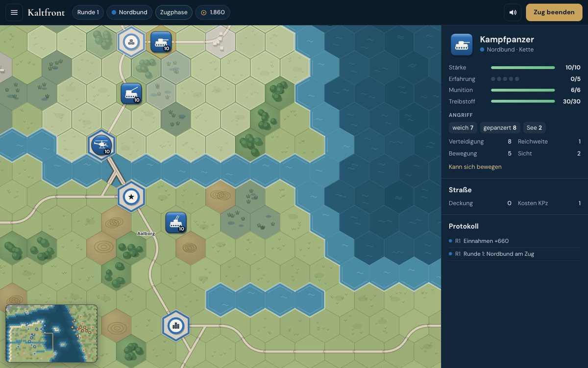Click the star capital city hex

[x=131, y=197]
